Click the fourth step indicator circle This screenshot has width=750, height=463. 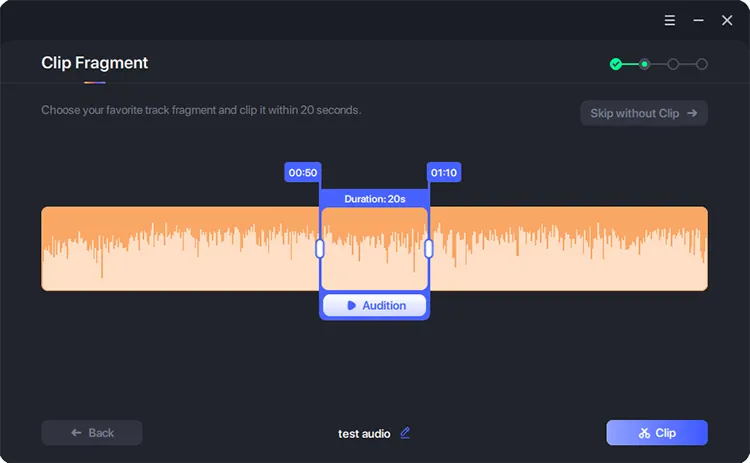point(702,64)
